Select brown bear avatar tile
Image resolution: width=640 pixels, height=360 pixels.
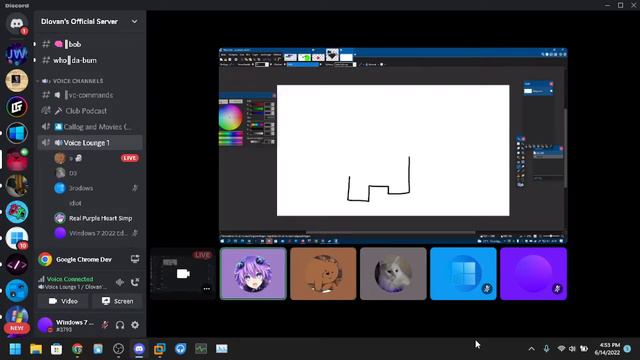323,273
